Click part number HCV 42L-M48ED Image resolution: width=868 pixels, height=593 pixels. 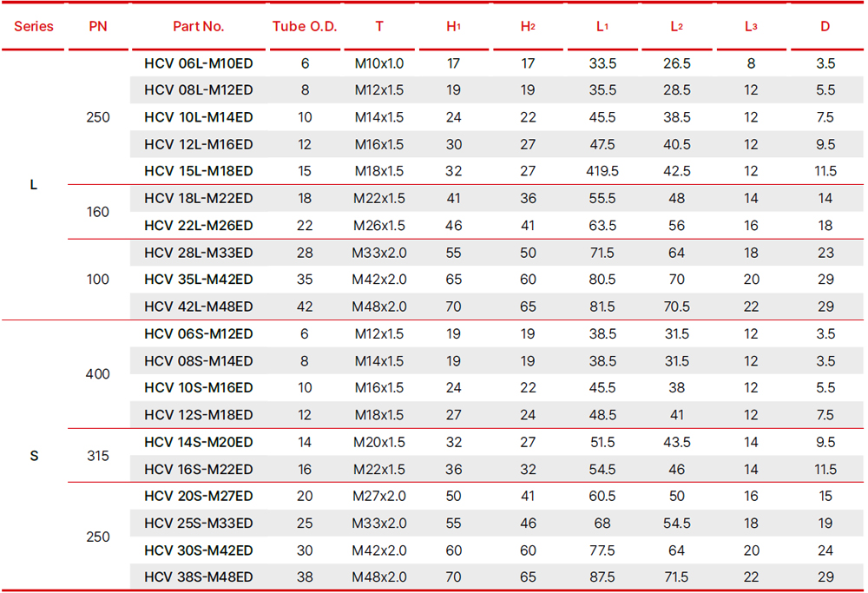pos(199,306)
